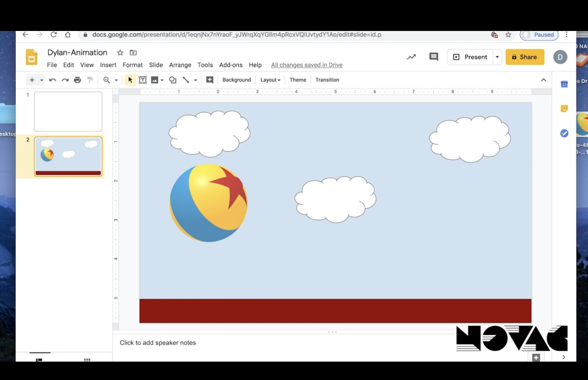The height and width of the screenshot is (380, 588).
Task: Open the Insert menu
Action: [x=108, y=65]
